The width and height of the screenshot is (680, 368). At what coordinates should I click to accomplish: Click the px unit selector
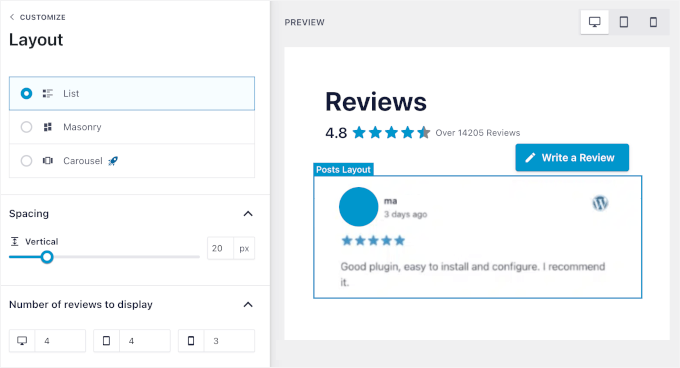coord(244,248)
